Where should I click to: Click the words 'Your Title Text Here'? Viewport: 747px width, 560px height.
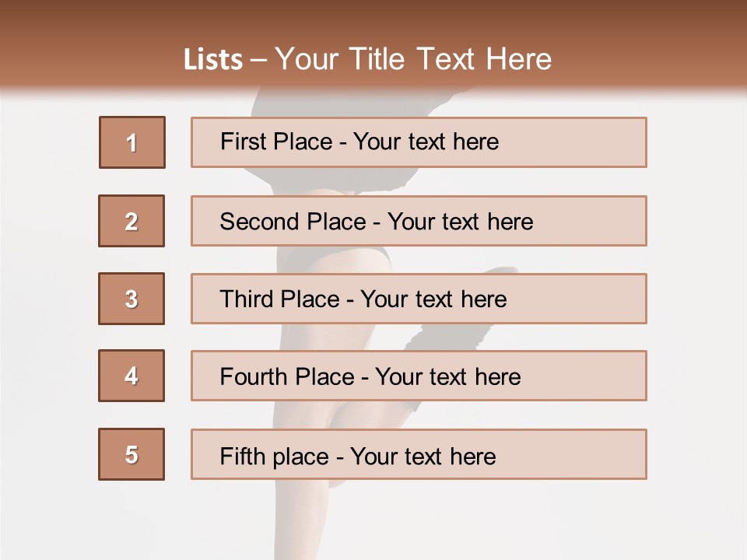click(413, 59)
